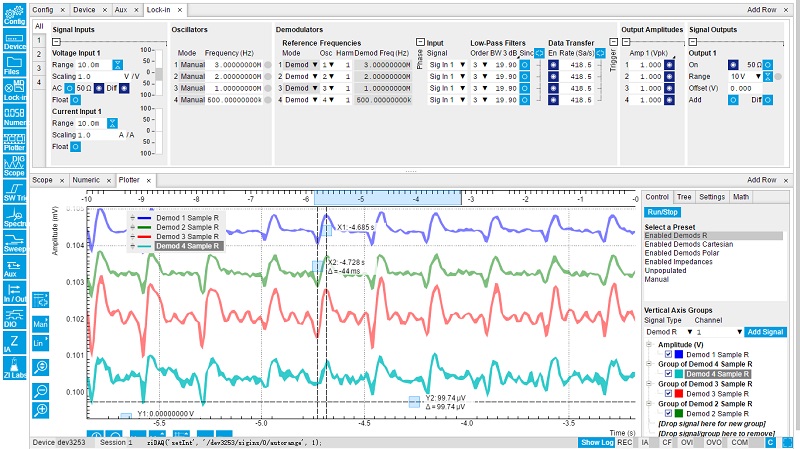Toggle Demod 3 Sample R checkbox

[666, 394]
